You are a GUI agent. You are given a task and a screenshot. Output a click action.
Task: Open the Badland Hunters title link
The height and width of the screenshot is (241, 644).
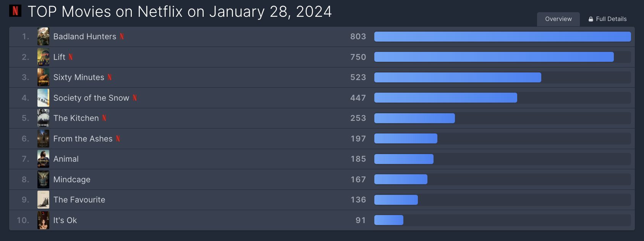coord(85,36)
